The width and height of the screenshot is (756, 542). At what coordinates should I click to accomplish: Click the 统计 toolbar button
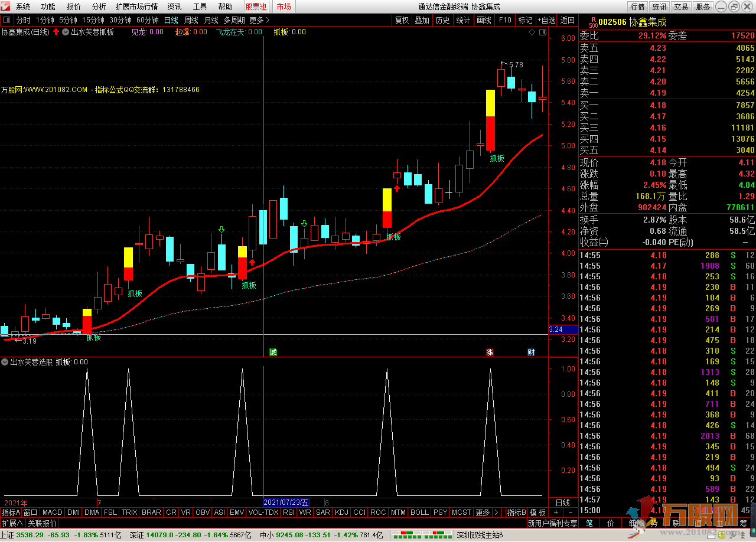coord(463,20)
